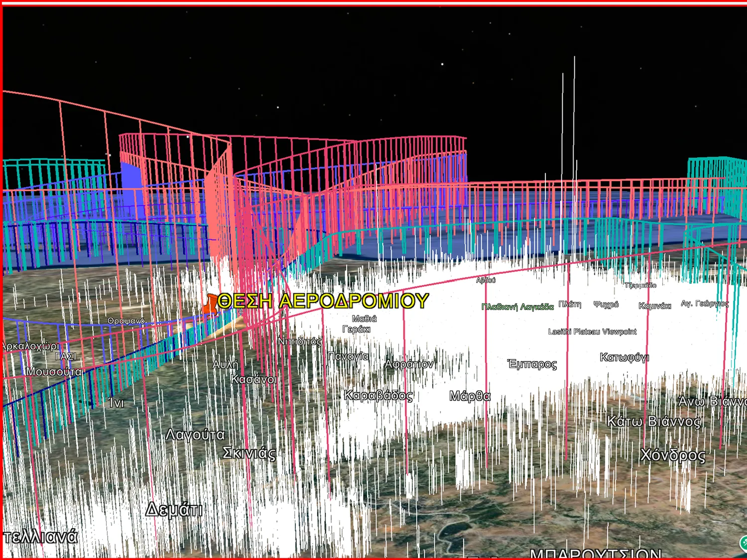Select the Κατωφύγι place label
This screenshot has width=747, height=560.
[624, 357]
